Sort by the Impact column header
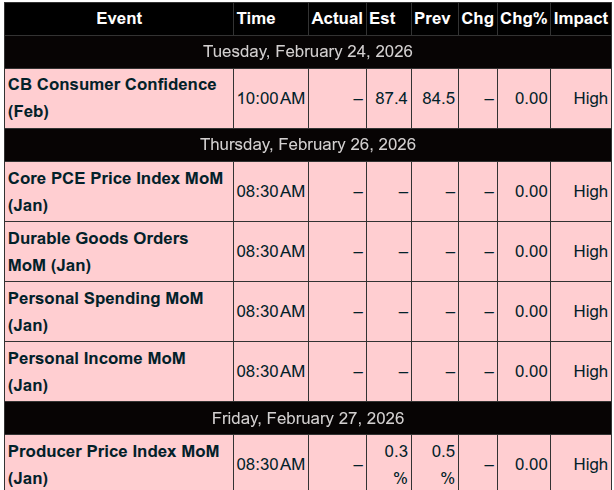This screenshot has height=490, width=614. point(581,19)
